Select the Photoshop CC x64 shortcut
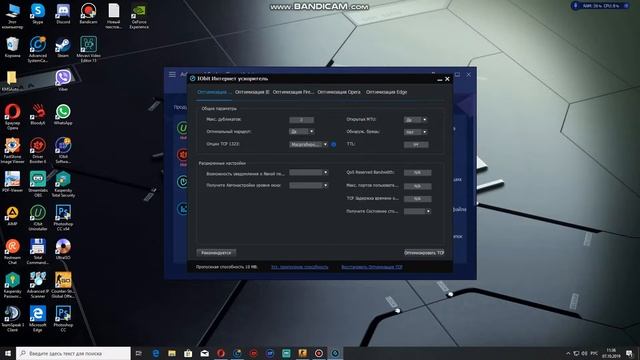Viewport: 640px width, 360px height. tap(63, 217)
